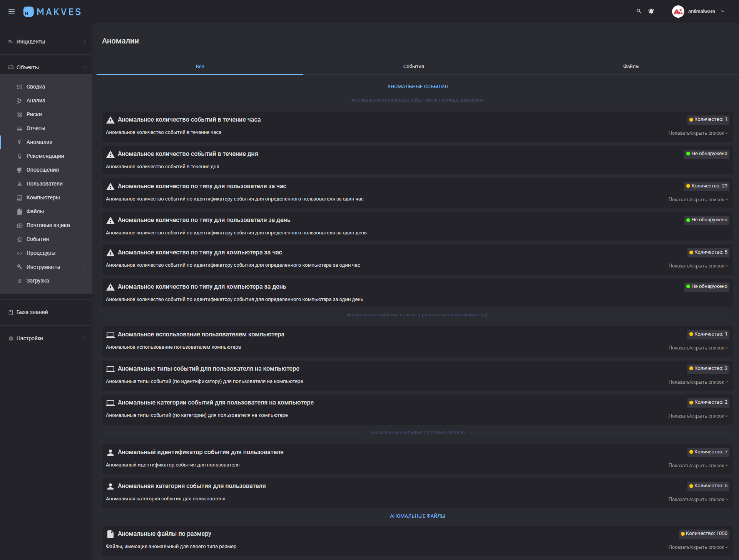739x560 pixels.
Task: Click the АНОМАЛЬНЫЕ ФАЙЛЫ section heading
Action: tap(417, 516)
